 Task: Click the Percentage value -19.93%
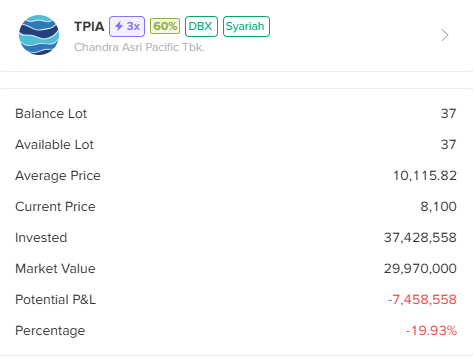pos(431,331)
